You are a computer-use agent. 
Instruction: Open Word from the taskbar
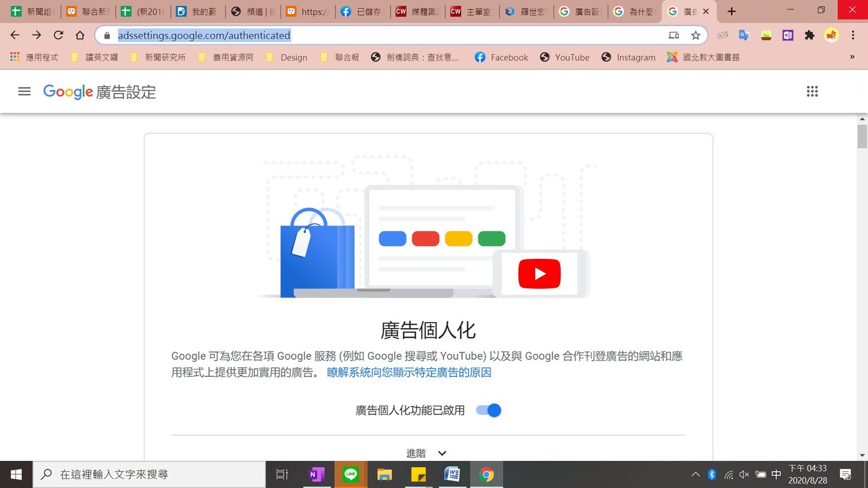tap(452, 474)
